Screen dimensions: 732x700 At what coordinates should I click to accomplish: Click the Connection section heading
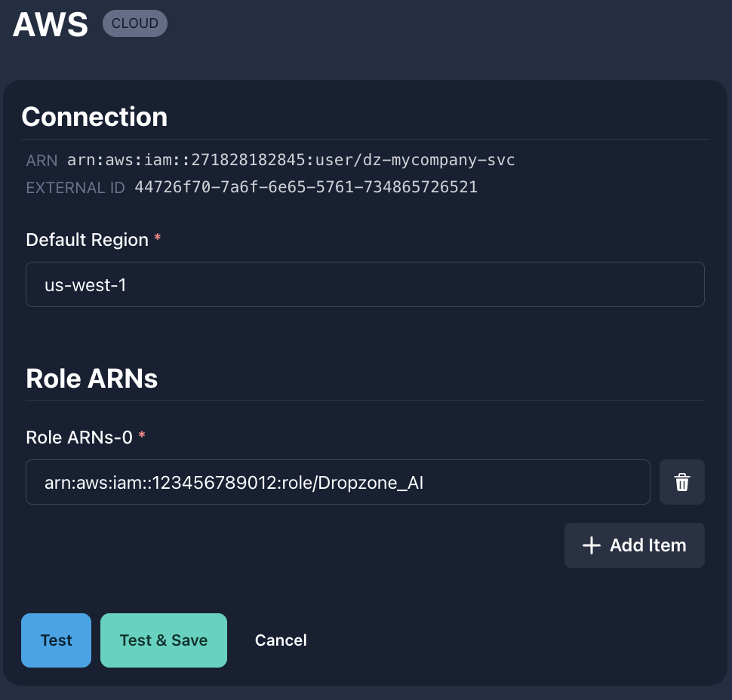pos(94,117)
